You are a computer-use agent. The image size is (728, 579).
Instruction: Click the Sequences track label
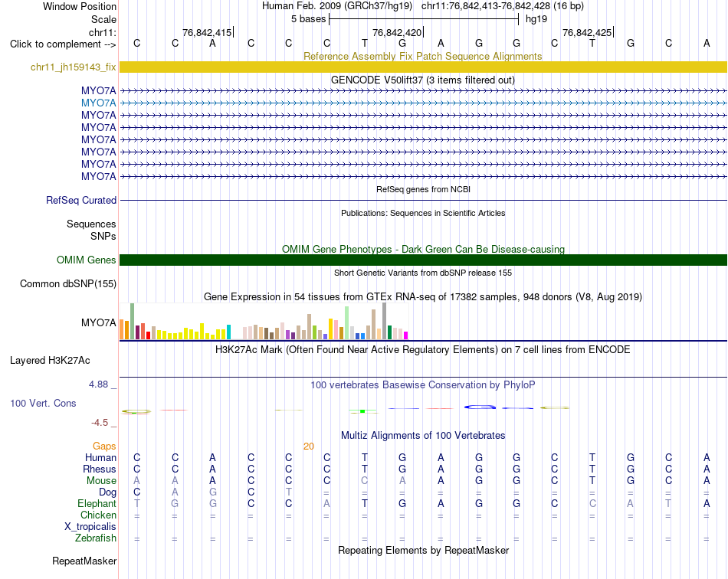tap(91, 224)
